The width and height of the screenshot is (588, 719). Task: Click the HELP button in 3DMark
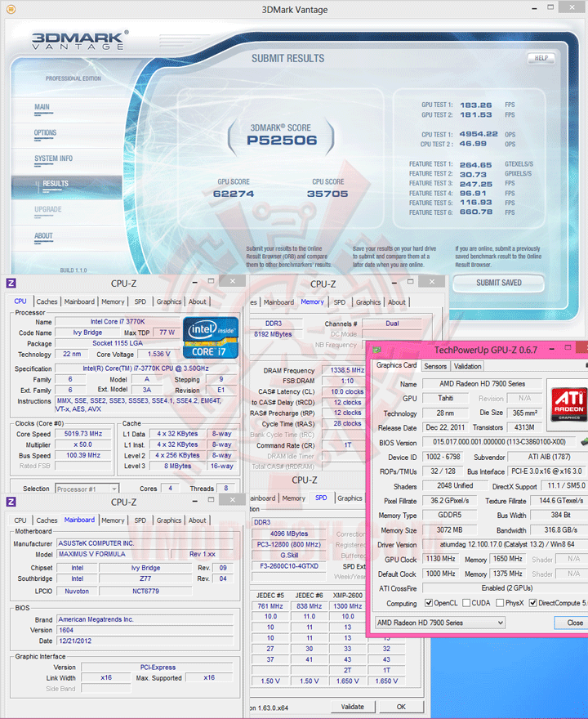point(541,58)
